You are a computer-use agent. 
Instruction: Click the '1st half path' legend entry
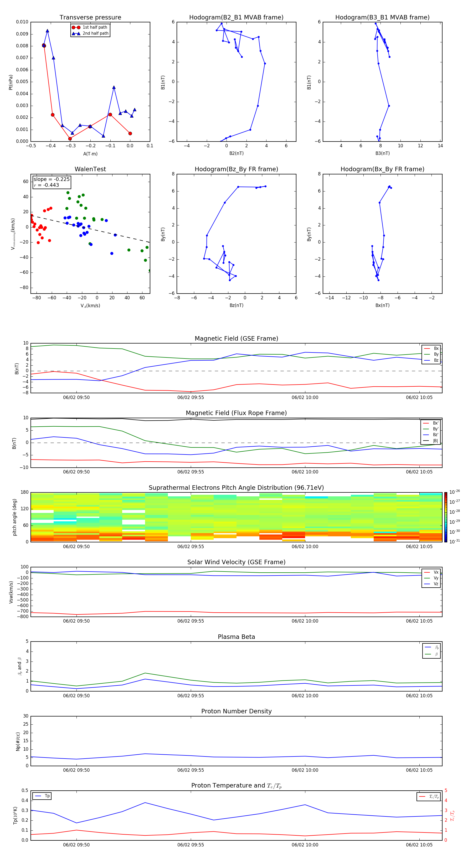tap(90, 27)
